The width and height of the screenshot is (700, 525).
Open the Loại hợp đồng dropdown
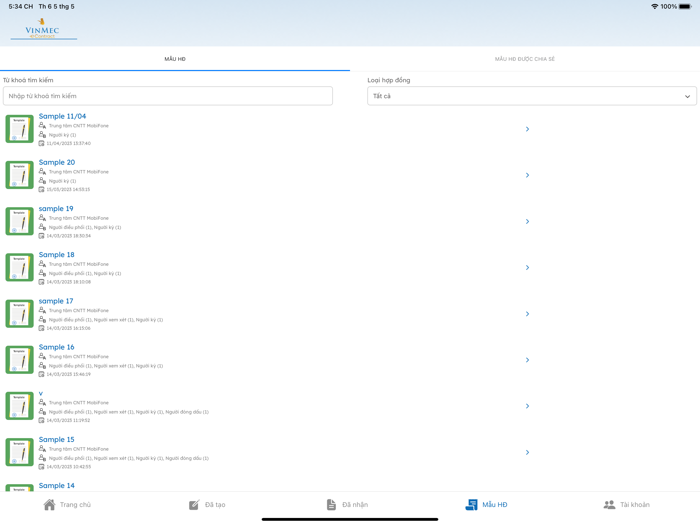tap(532, 96)
